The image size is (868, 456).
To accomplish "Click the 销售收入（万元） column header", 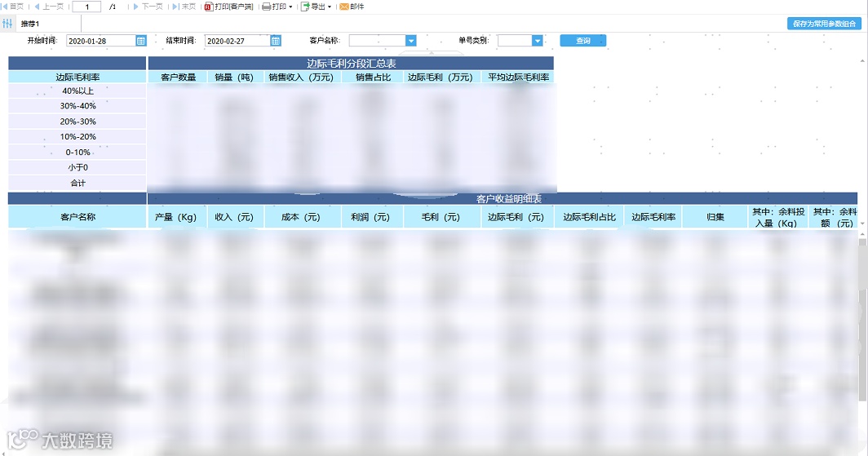I will click(x=301, y=77).
